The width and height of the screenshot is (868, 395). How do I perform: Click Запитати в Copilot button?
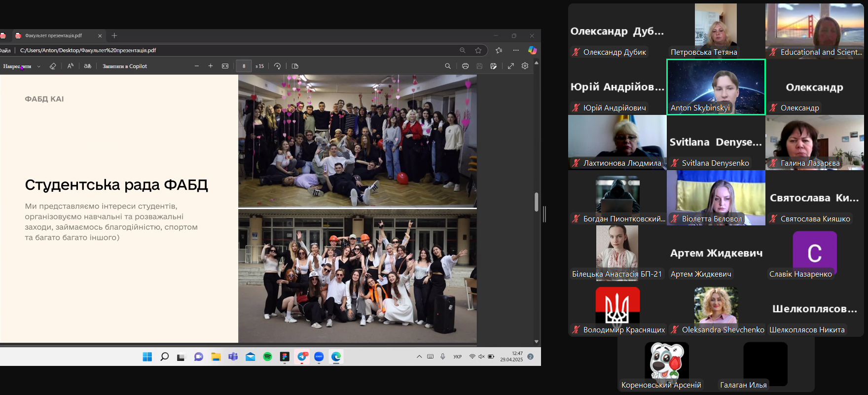(125, 66)
